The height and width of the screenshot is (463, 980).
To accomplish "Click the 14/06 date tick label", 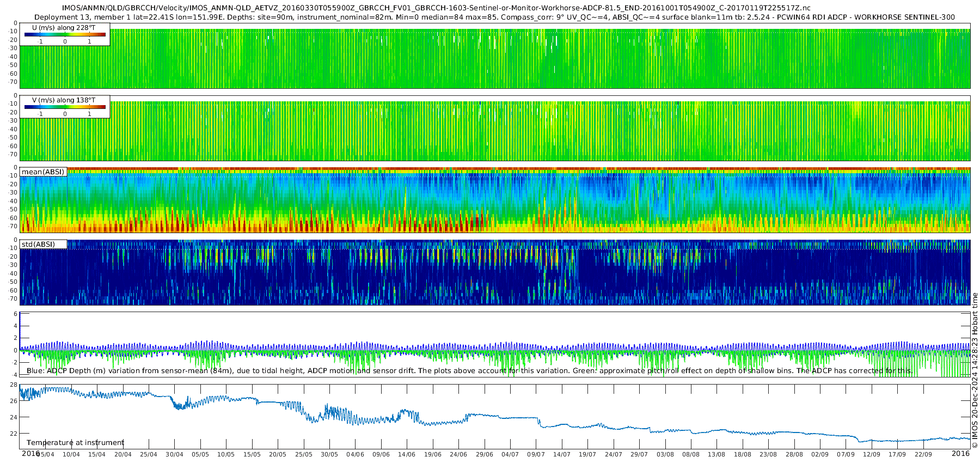I will (x=407, y=455).
